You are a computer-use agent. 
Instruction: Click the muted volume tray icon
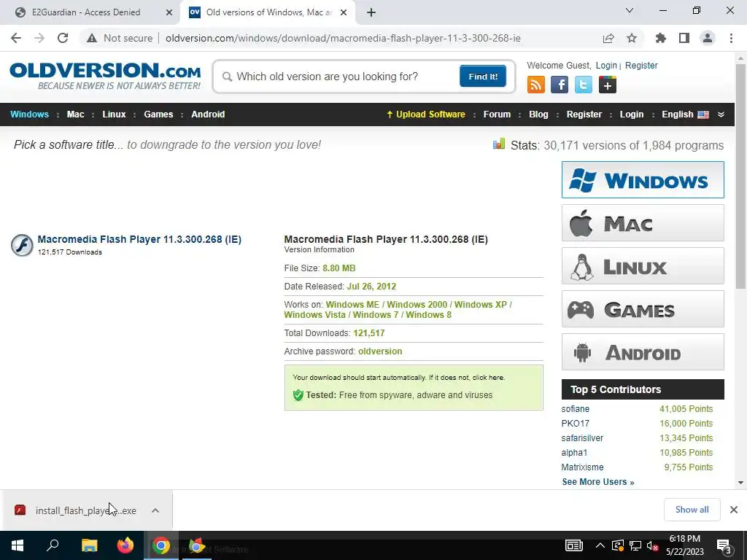coord(652,545)
